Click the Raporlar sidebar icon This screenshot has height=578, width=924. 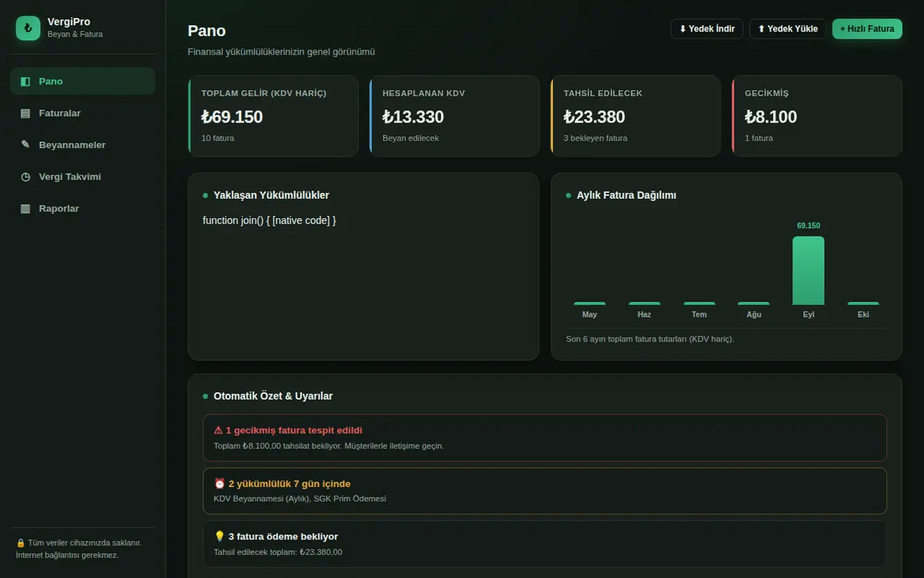click(x=25, y=209)
